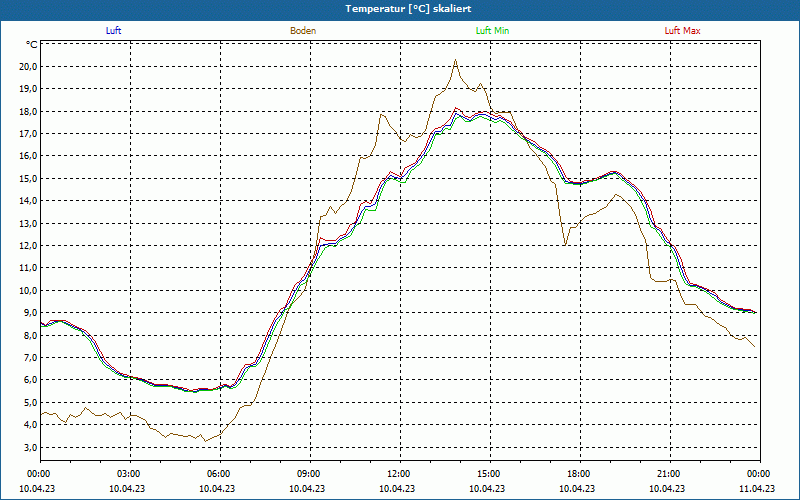The image size is (800, 500).
Task: Click the 19,0 value on temperature axis
Action: [x=28, y=89]
